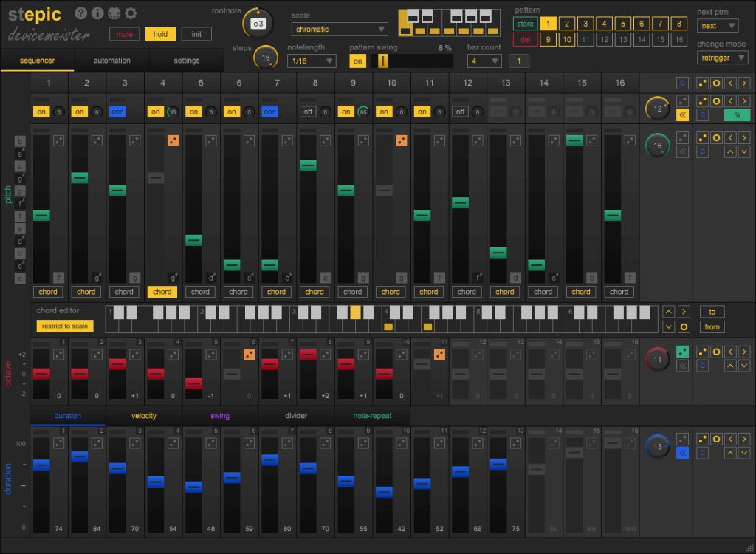This screenshot has width=756, height=554.
Task: Click the store pattern button
Action: point(525,24)
